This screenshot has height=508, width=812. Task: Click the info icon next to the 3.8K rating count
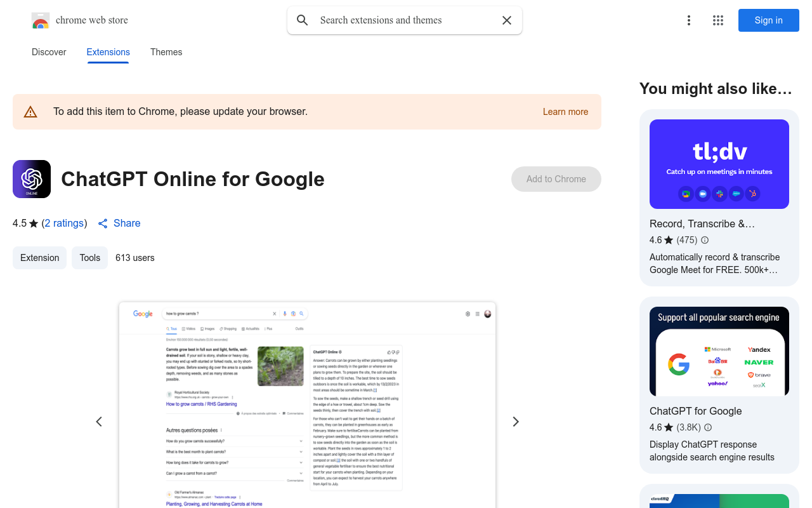[708, 427]
